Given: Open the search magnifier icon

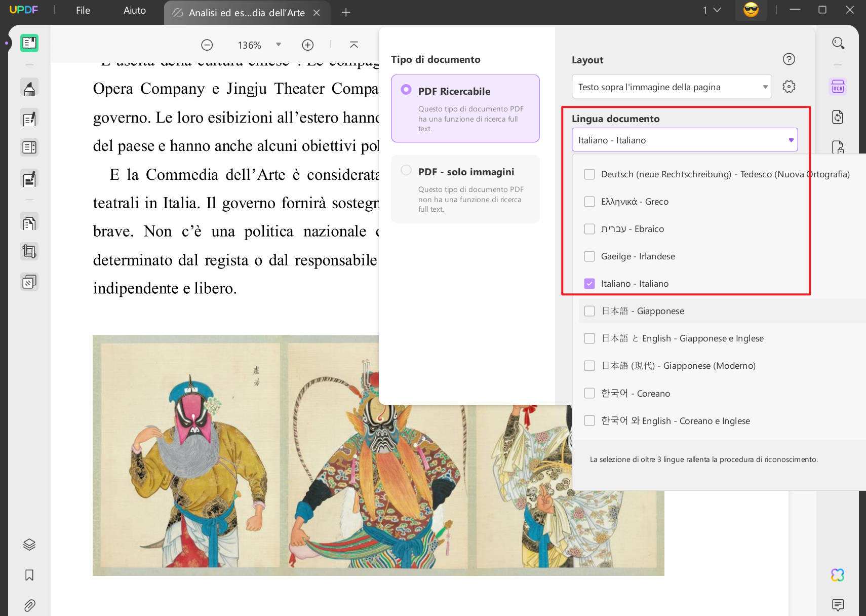Looking at the screenshot, I should click(x=838, y=43).
